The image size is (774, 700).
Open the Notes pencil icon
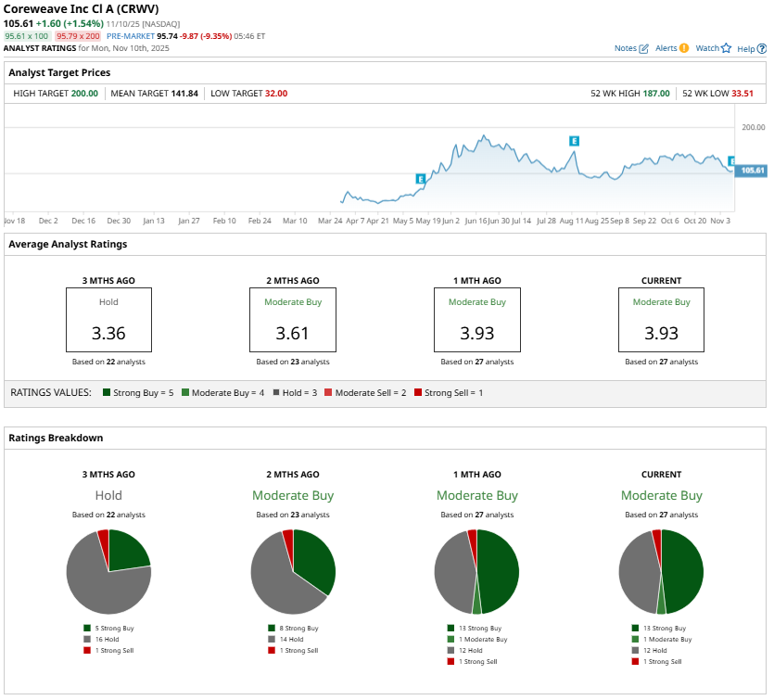point(644,48)
